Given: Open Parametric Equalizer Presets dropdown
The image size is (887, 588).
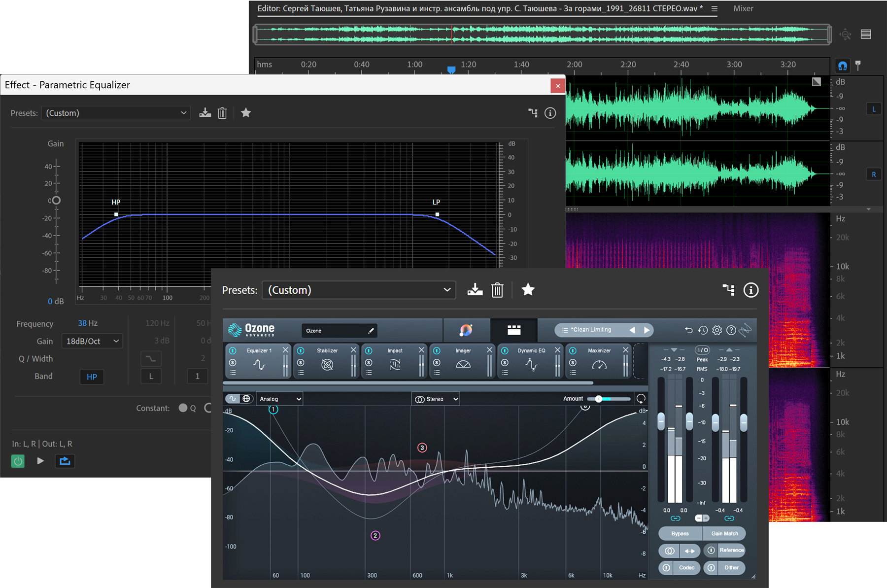Looking at the screenshot, I should click(116, 113).
